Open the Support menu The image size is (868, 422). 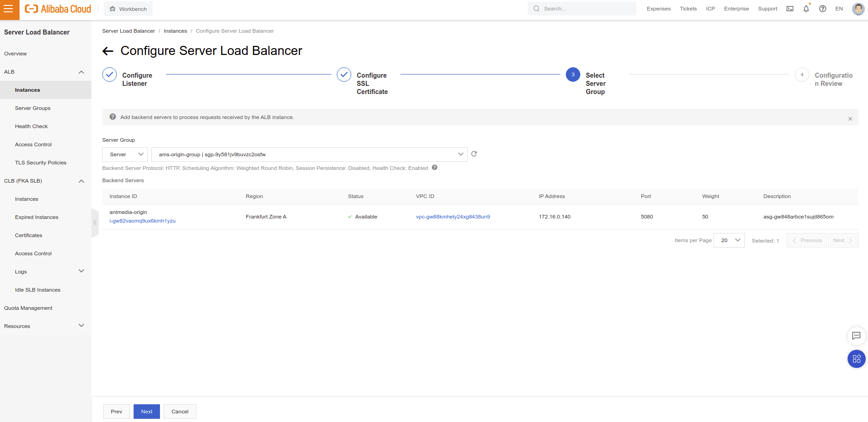point(768,9)
